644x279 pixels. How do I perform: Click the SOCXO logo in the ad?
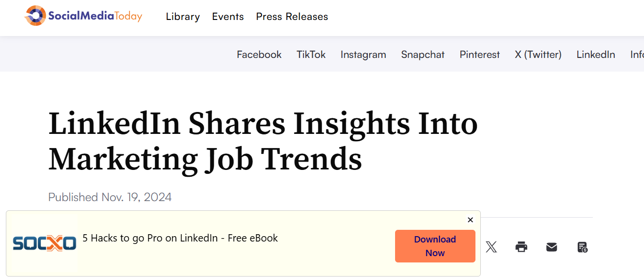[x=44, y=243]
